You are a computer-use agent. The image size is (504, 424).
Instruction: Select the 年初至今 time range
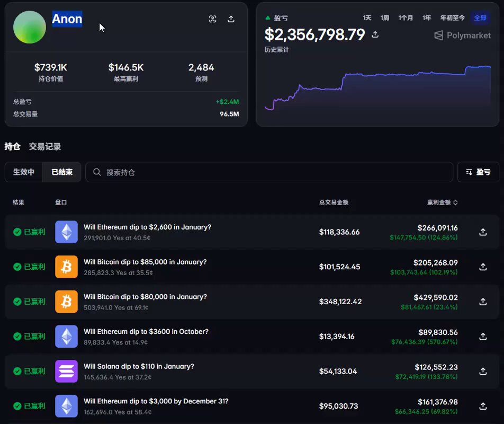click(x=452, y=17)
